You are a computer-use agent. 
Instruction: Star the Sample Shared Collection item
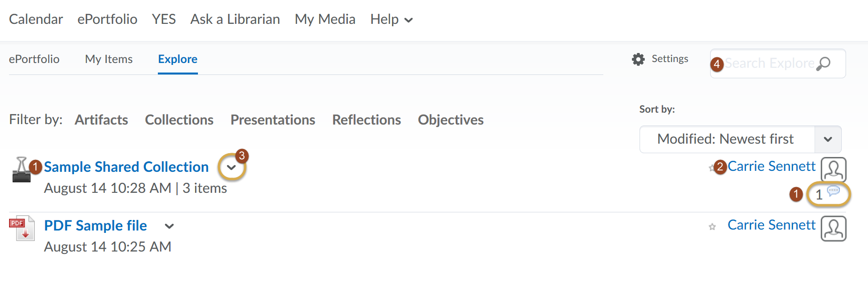point(712,168)
